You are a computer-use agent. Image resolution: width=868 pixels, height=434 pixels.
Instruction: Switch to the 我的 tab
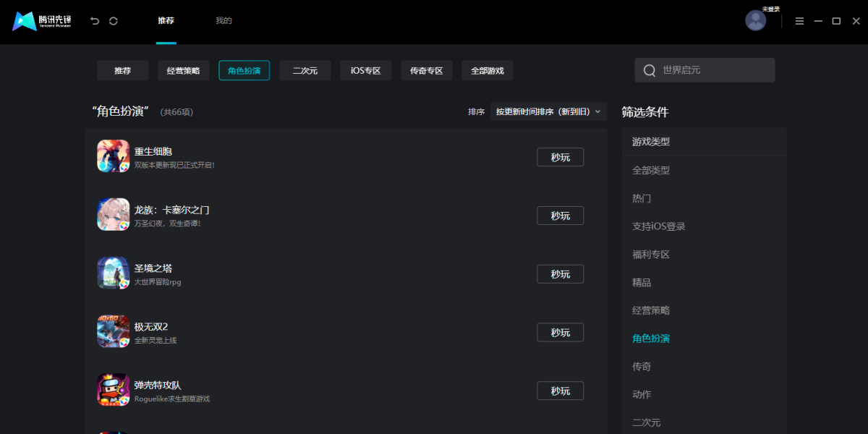(x=224, y=21)
